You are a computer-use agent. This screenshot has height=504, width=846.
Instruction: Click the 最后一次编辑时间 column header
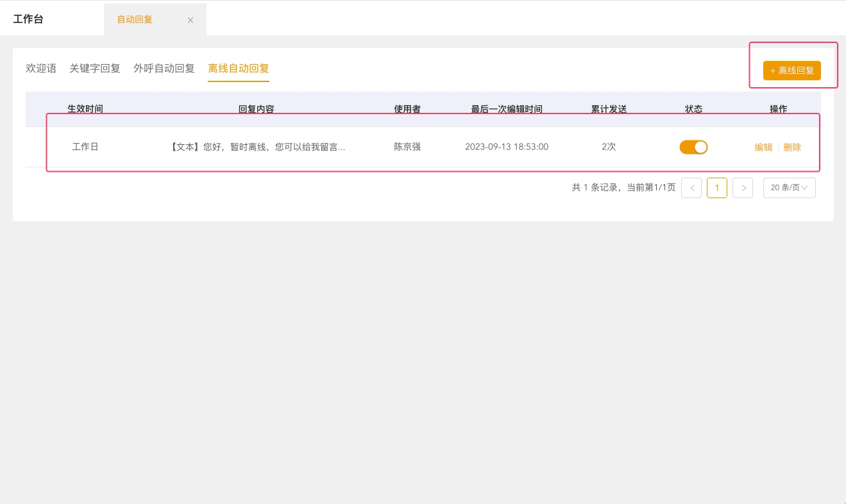507,109
